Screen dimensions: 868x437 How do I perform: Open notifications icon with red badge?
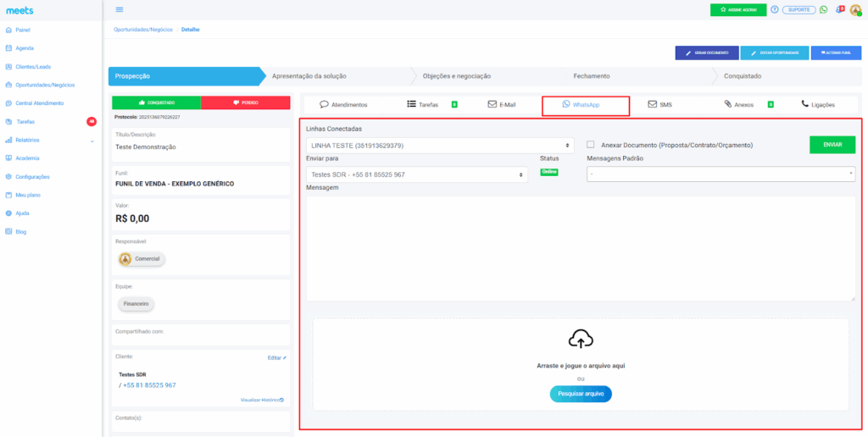click(839, 9)
